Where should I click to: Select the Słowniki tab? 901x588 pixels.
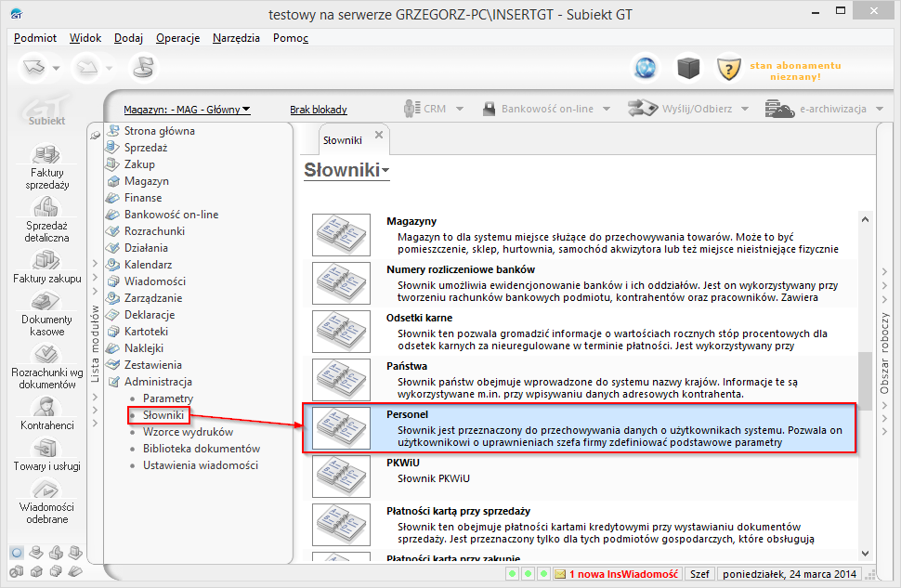pyautogui.click(x=343, y=140)
